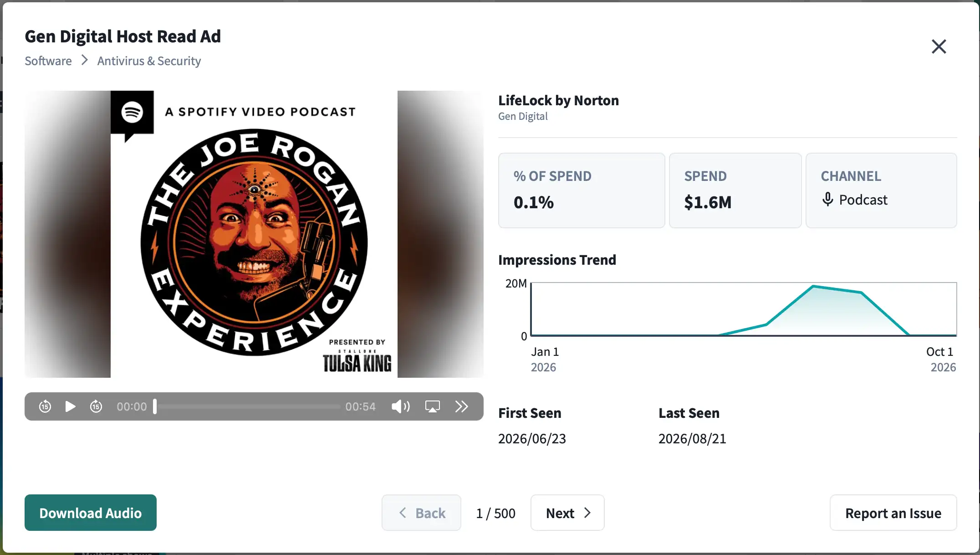Image resolution: width=980 pixels, height=555 pixels.
Task: Mute the player volume speaker icon
Action: pos(401,406)
